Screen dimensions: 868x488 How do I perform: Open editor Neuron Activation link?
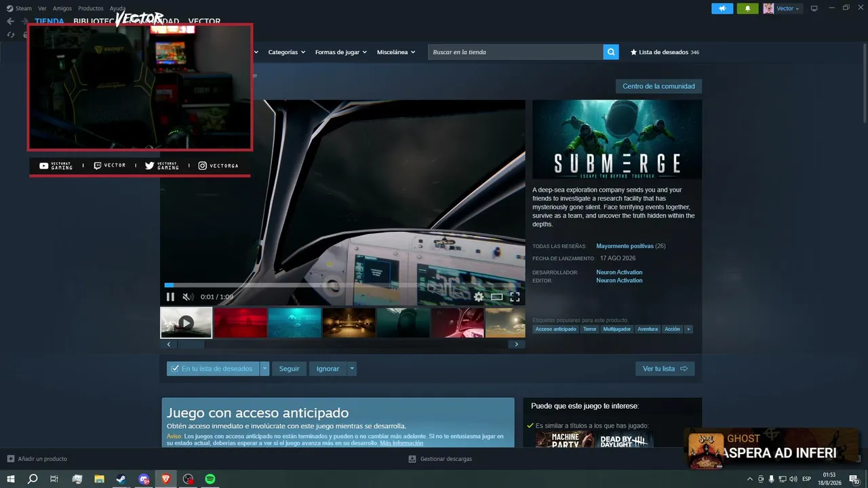619,281
